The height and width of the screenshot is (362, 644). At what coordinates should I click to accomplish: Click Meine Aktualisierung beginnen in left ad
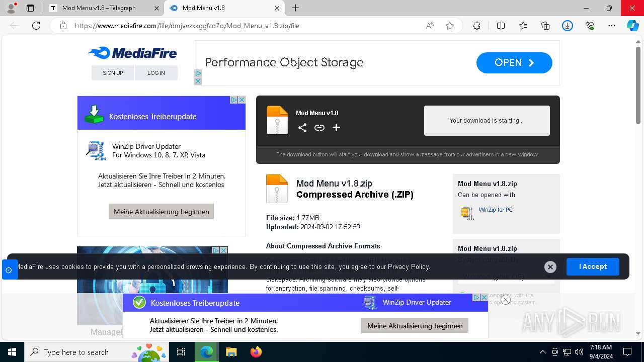point(161,211)
